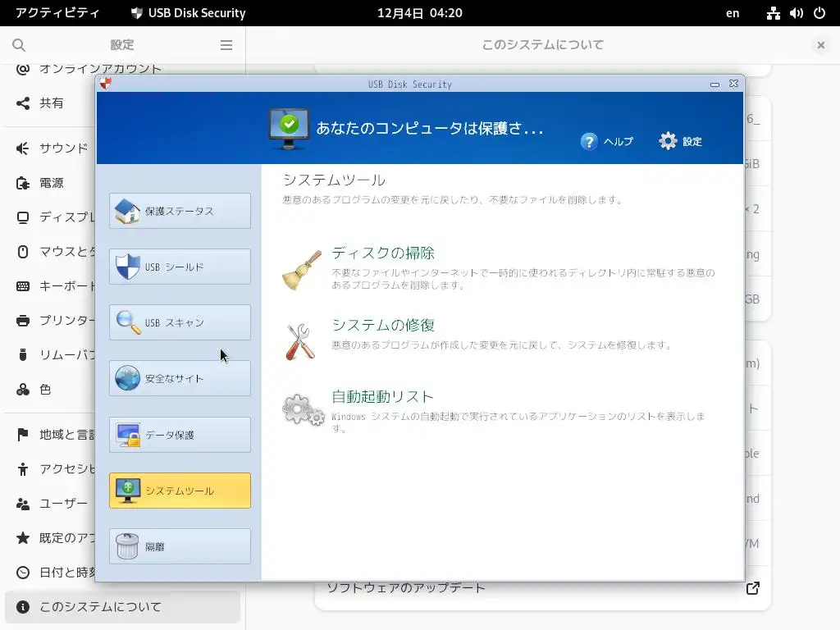Open アクティビティ overview in top bar
This screenshot has height=630, width=840.
[x=57, y=13]
